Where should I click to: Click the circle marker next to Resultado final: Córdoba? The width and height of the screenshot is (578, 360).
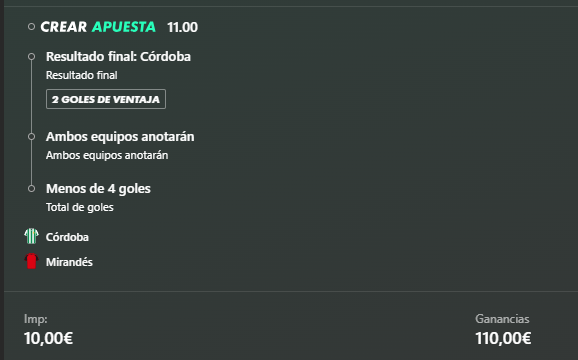tap(31, 56)
